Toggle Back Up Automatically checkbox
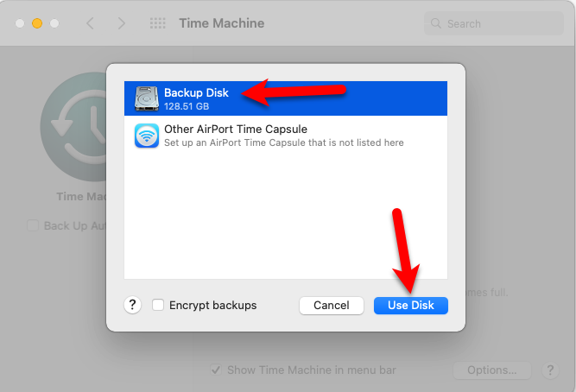This screenshot has width=576, height=392. point(33,226)
